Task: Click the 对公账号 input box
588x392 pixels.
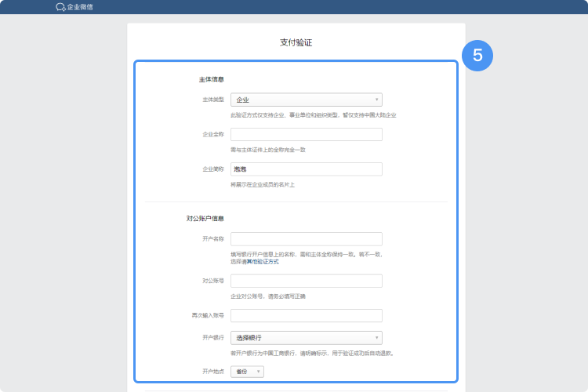Action: pos(306,281)
